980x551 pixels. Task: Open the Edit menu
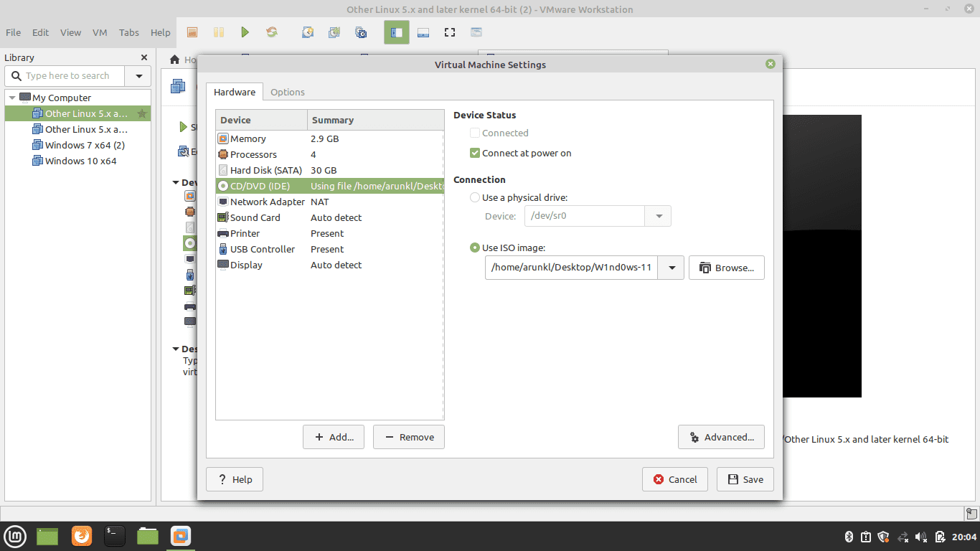coord(41,32)
